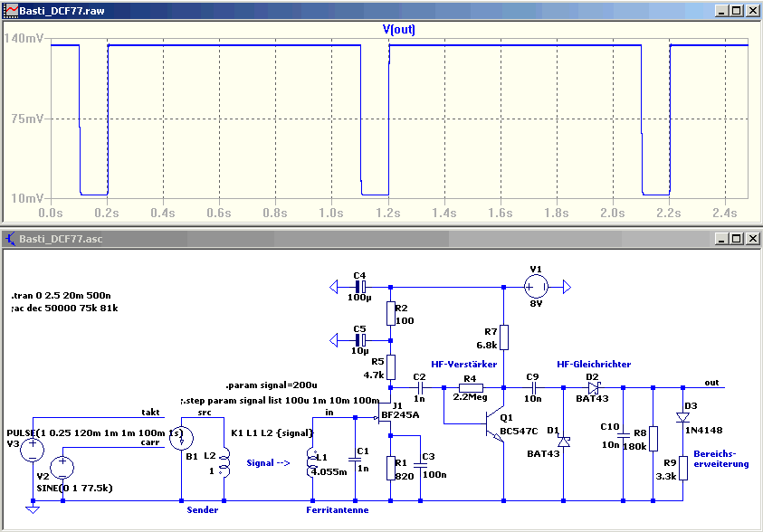This screenshot has height=532, width=763.
Task: Minimize the Basti_DCF77.asc schematic window
Action: (x=721, y=238)
